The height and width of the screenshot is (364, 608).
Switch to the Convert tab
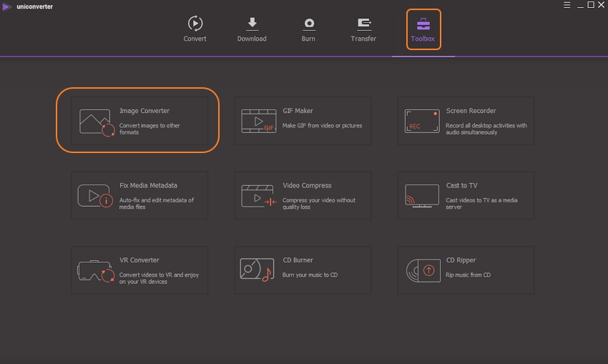click(195, 29)
